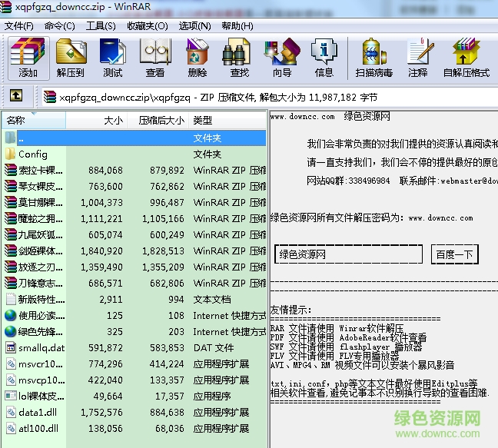The width and height of the screenshot is (498, 448).
Task: Click the 测试 (Test) toolbar icon
Action: click(x=112, y=58)
